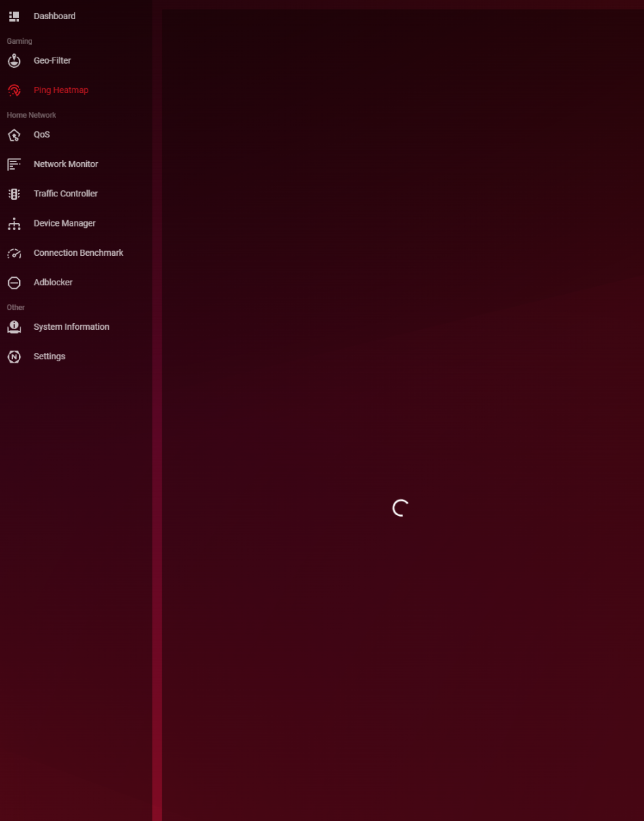Viewport: 644px width, 821px height.
Task: Click the Ping Heatmap fingerprint icon
Action: pyautogui.click(x=14, y=90)
